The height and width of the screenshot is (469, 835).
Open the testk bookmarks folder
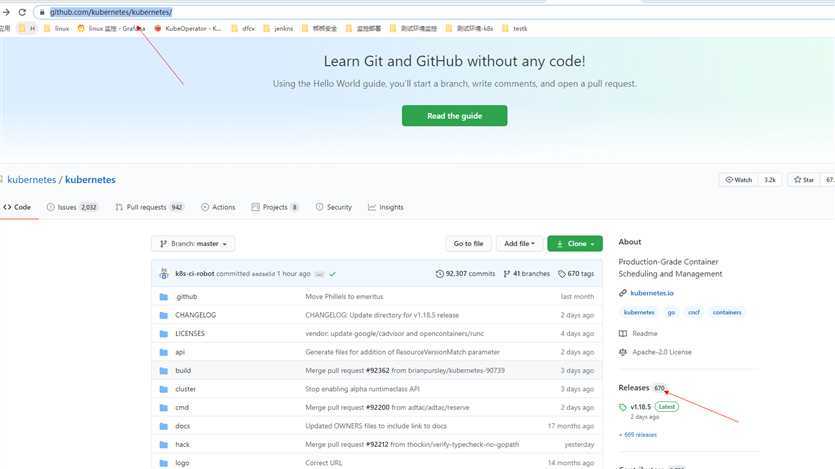coord(514,28)
